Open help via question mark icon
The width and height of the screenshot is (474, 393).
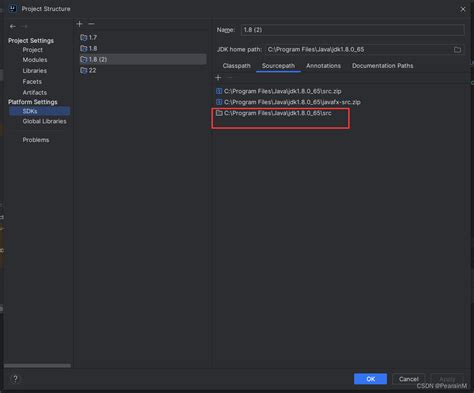[15, 379]
